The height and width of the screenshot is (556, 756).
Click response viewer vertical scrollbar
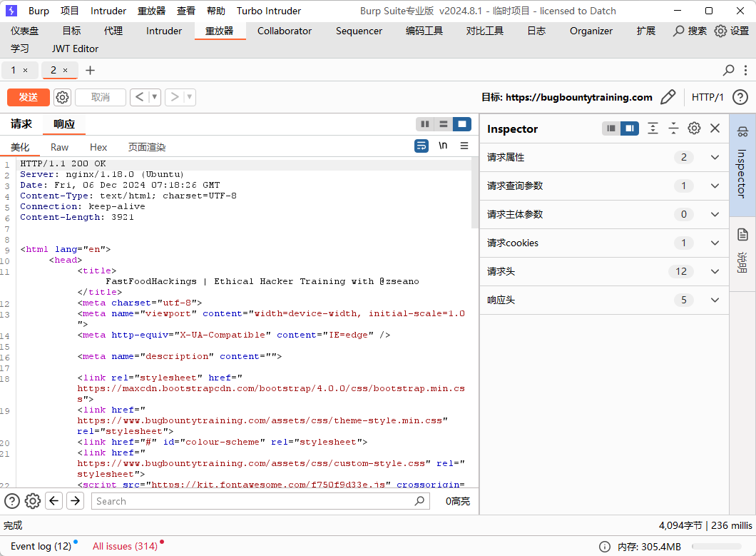click(474, 193)
